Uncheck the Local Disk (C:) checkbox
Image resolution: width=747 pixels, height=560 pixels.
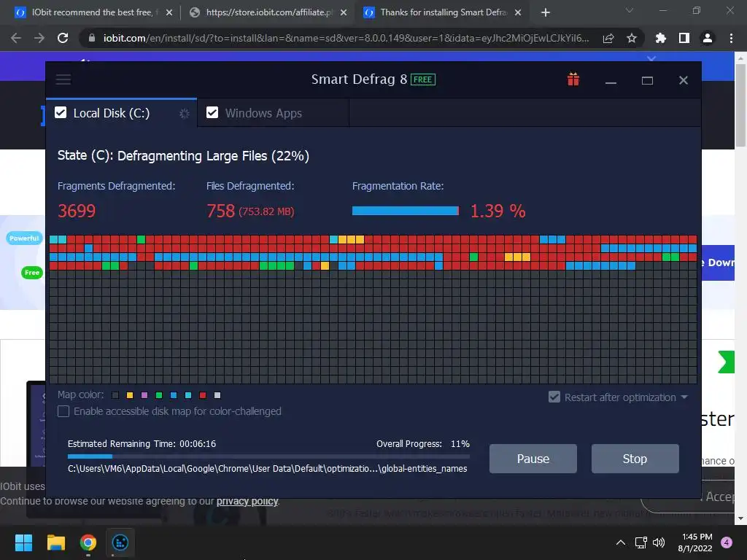pyautogui.click(x=61, y=112)
